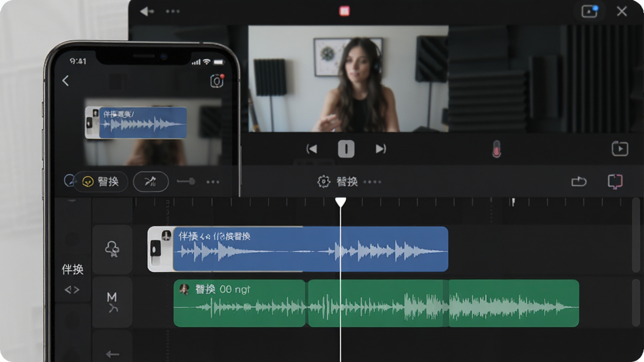Open the preview play box icon at right

pyautogui.click(x=619, y=148)
